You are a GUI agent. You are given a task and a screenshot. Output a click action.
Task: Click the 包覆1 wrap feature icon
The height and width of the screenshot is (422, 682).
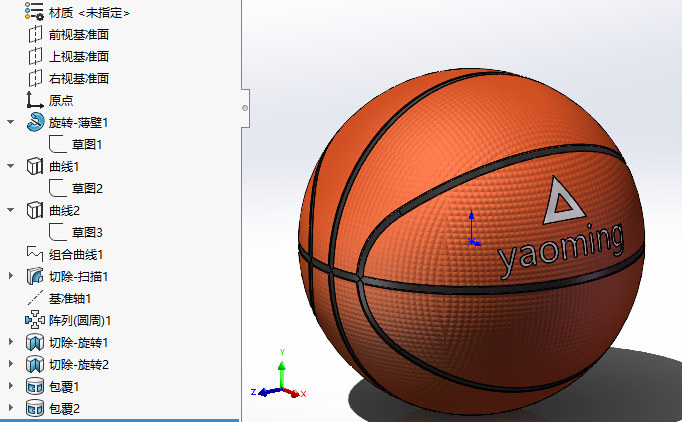[35, 386]
